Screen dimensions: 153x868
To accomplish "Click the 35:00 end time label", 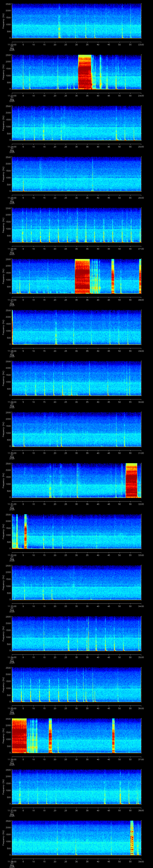I will pos(141,657).
